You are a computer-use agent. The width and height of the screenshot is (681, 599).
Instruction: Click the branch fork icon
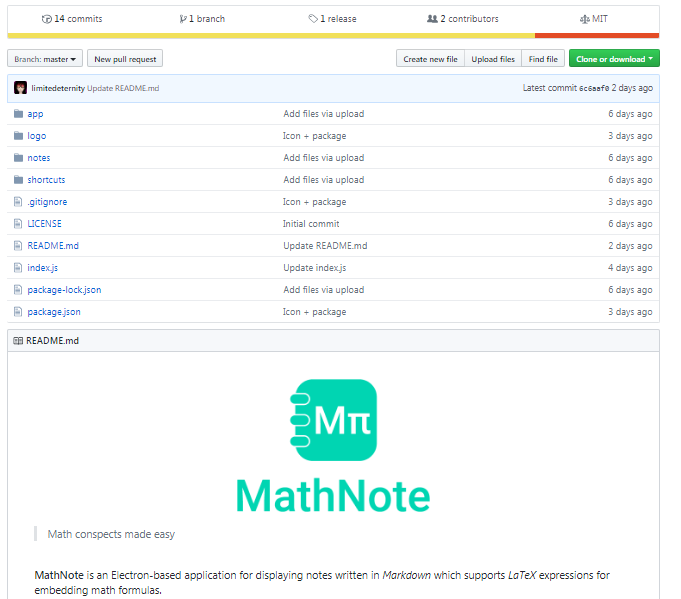tap(183, 19)
